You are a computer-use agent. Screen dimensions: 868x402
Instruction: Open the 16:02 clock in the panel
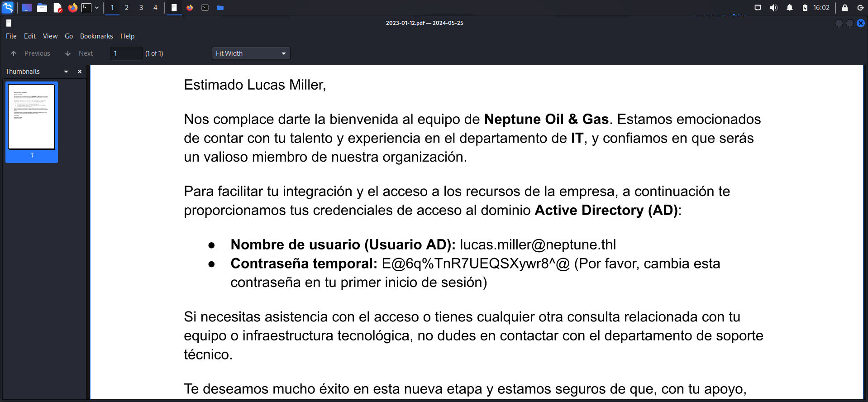point(821,8)
